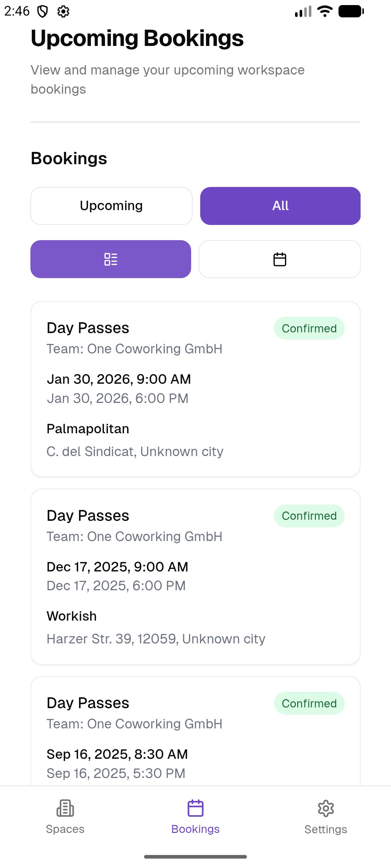Open the Palmapolitan Jan 30 booking
Image resolution: width=391 pixels, height=868 pixels.
coord(195,389)
